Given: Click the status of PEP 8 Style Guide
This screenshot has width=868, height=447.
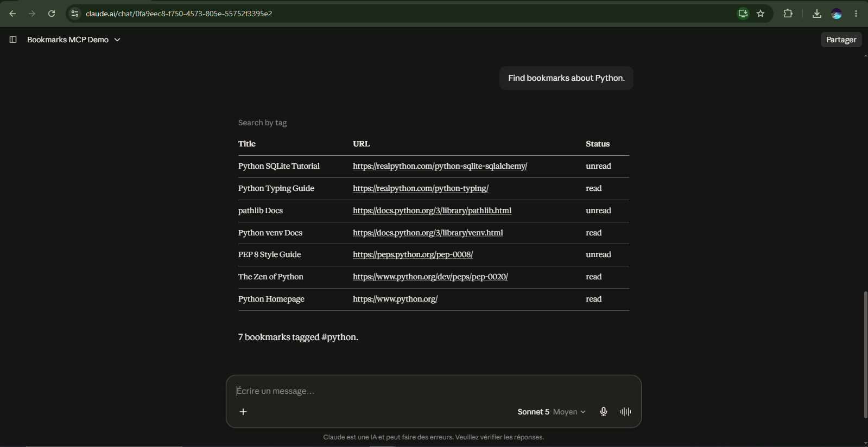Looking at the screenshot, I should [x=598, y=254].
